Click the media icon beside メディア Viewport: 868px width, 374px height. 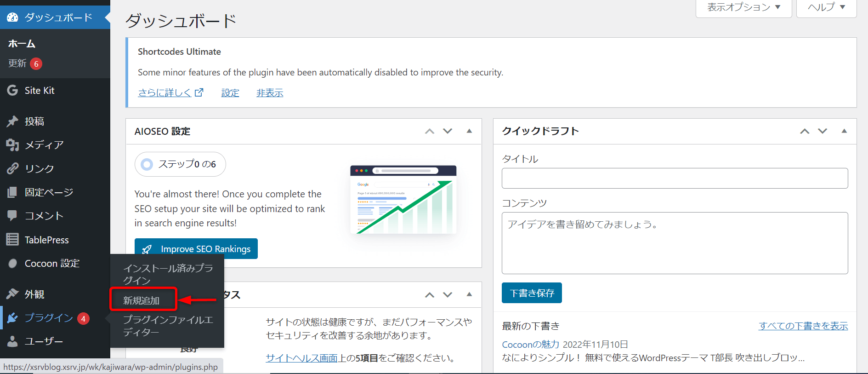[12, 145]
